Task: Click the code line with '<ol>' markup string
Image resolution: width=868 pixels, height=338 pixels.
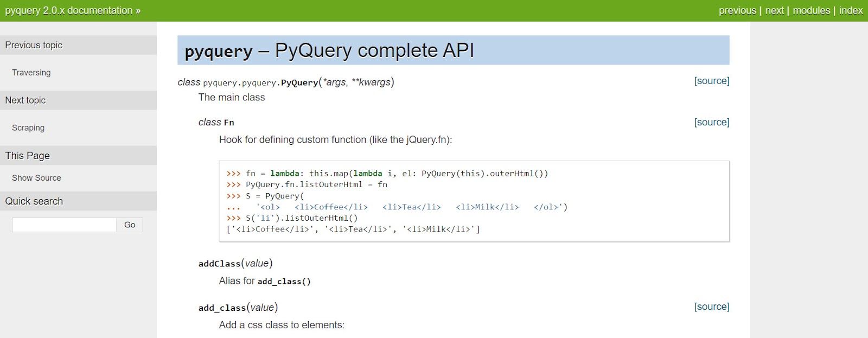Action: [397, 207]
